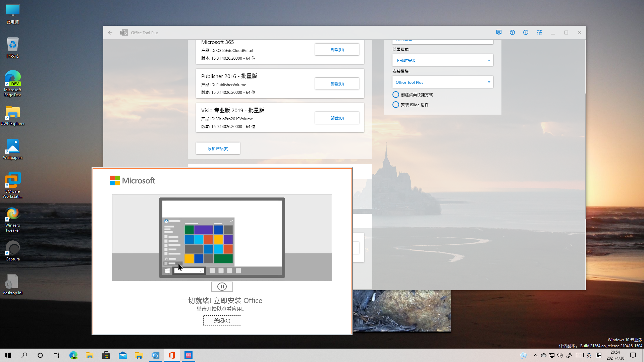
Task: Click the Office Tool Plus logo icon
Action: (x=124, y=33)
